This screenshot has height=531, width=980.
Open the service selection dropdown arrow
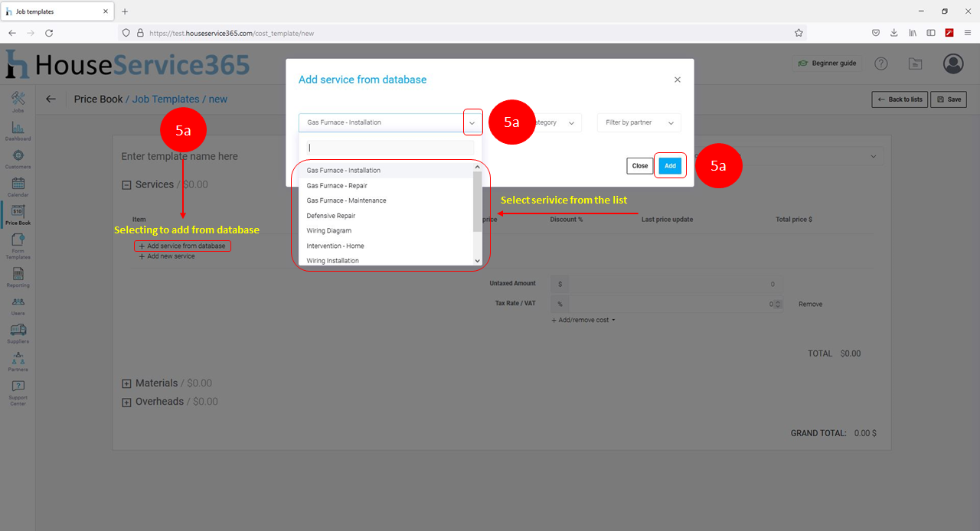(x=472, y=122)
